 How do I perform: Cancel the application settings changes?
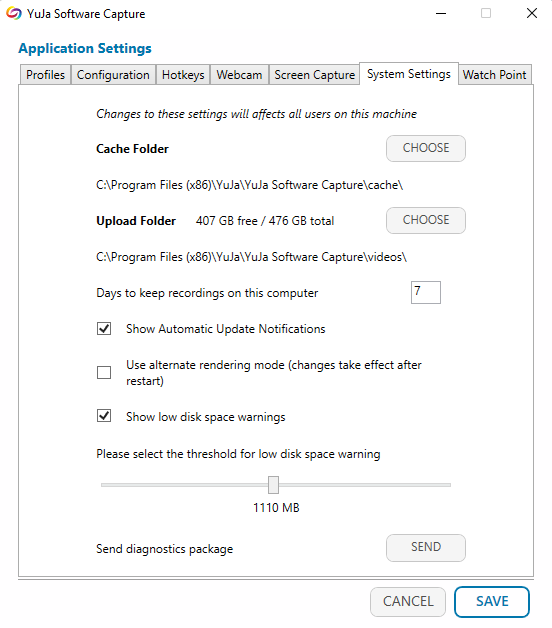tap(408, 602)
